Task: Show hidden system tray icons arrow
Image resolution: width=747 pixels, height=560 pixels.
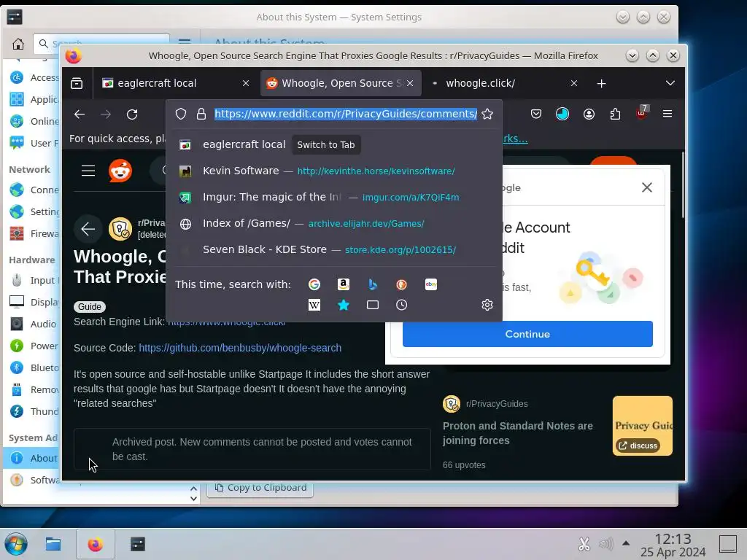Action: coord(626,543)
